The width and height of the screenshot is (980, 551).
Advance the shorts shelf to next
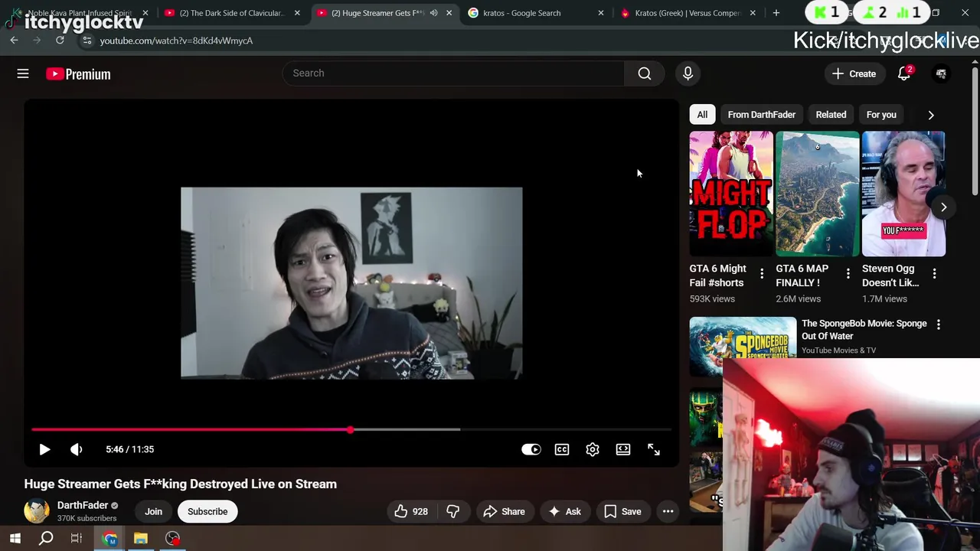coord(943,207)
